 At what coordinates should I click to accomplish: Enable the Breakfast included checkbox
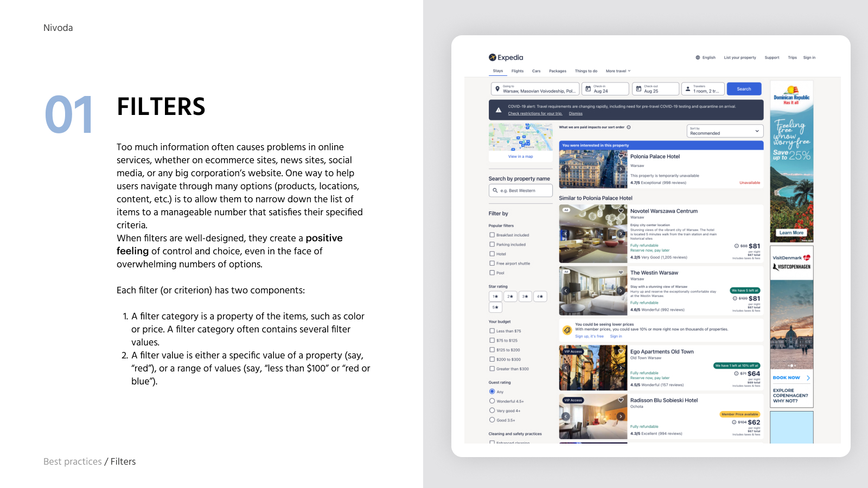pos(492,235)
